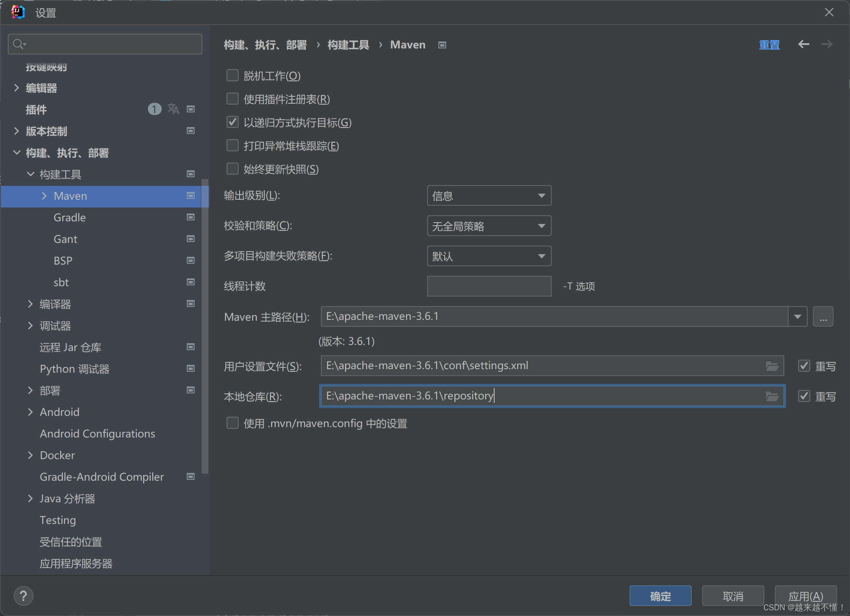Click 应用 button

pyautogui.click(x=805, y=596)
